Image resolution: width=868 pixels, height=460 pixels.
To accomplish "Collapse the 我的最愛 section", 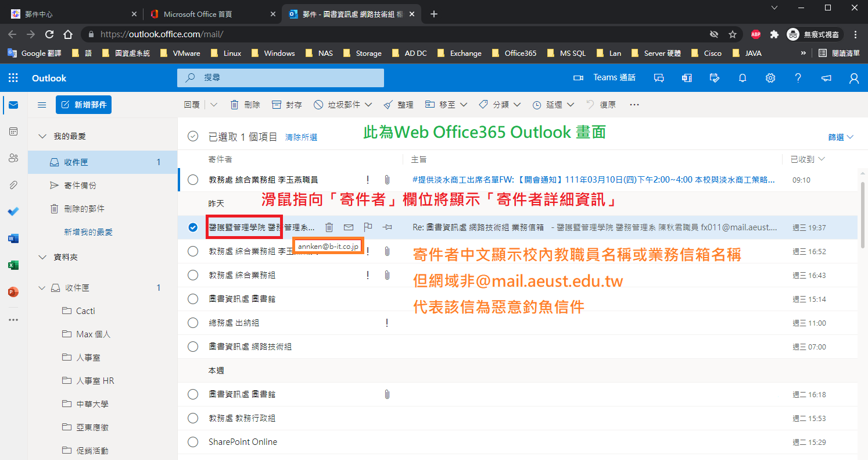I will [x=42, y=136].
